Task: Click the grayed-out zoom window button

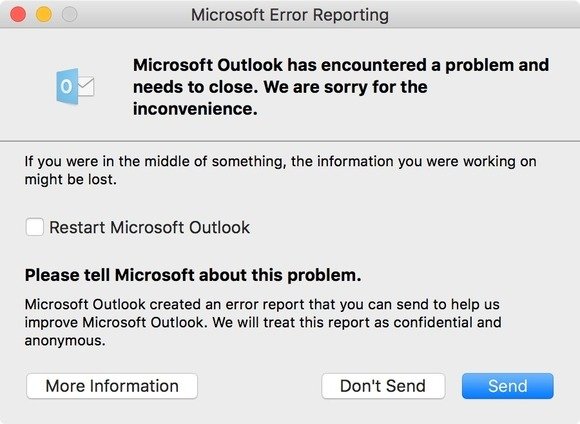Action: 70,14
